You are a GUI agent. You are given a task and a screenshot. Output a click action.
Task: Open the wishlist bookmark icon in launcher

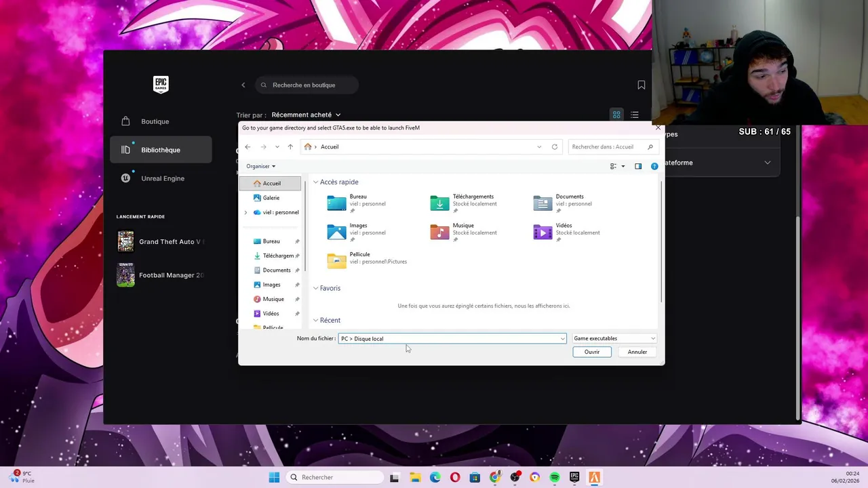point(642,85)
